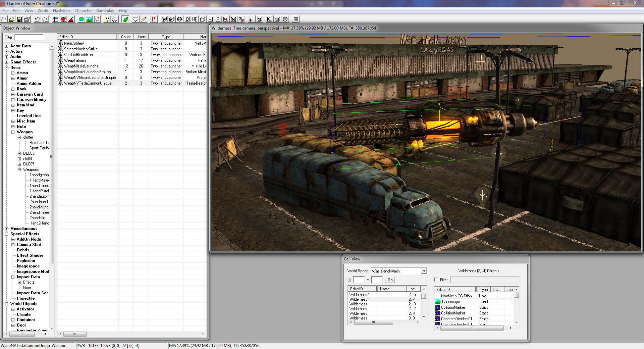Toggle the green leaf grass icon
The image size is (644, 349).
pyautogui.click(x=125, y=19)
